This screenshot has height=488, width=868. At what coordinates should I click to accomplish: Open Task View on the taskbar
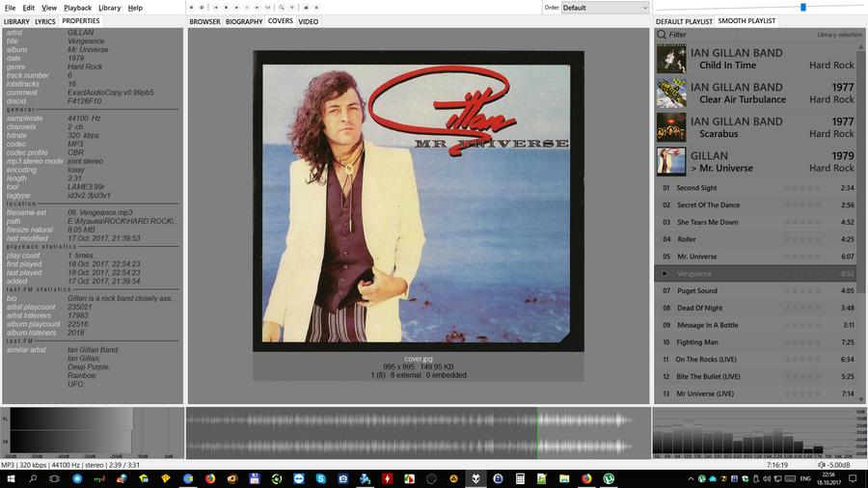tap(54, 478)
